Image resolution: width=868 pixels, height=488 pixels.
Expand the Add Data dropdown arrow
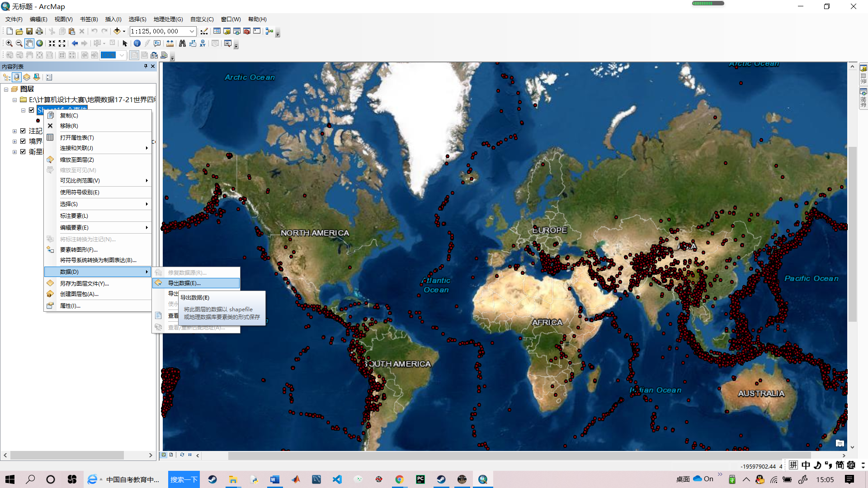(x=124, y=31)
